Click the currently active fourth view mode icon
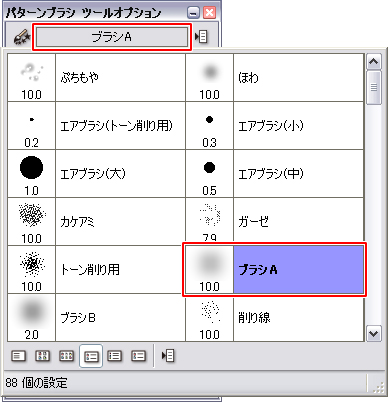Viewport: 388px width, 402px height. [x=91, y=356]
